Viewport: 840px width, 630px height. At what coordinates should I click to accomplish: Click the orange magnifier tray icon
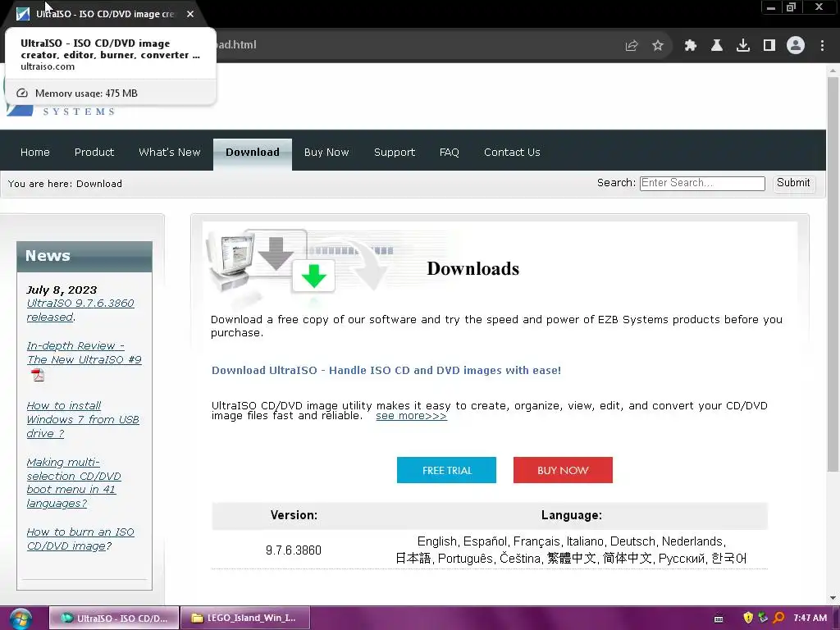pos(778,618)
